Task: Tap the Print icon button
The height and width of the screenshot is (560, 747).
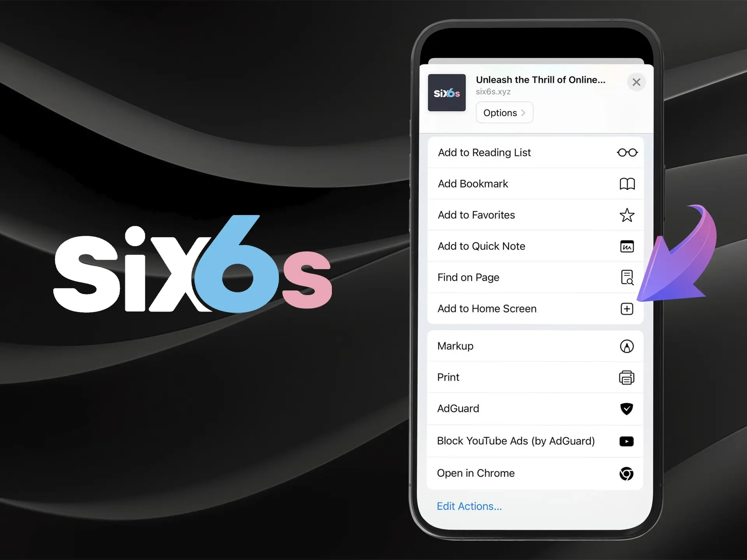Action: pos(626,377)
